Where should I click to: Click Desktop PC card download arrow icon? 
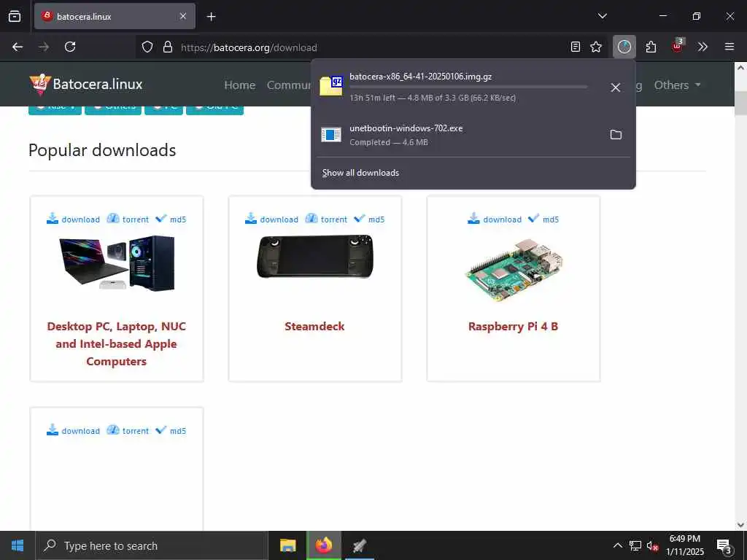click(x=53, y=219)
